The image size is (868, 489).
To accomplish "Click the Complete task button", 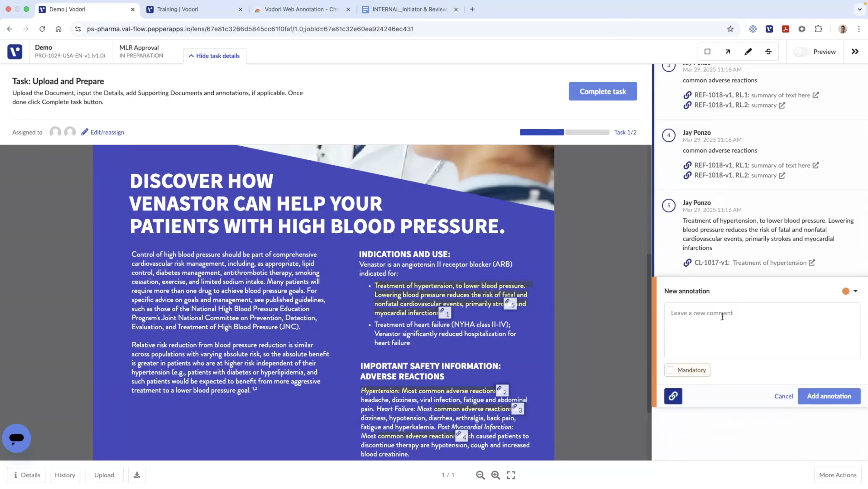I will tap(603, 91).
